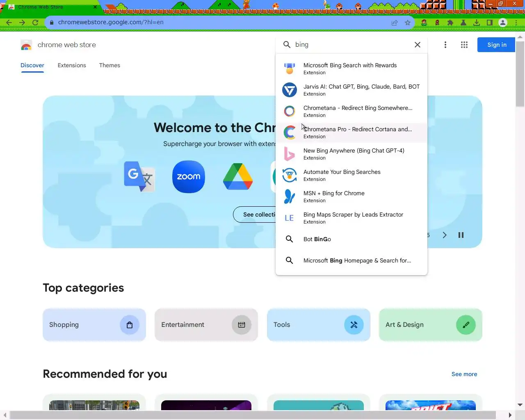Open the Chrome Labs flask icon
525x420 pixels.
(x=463, y=23)
